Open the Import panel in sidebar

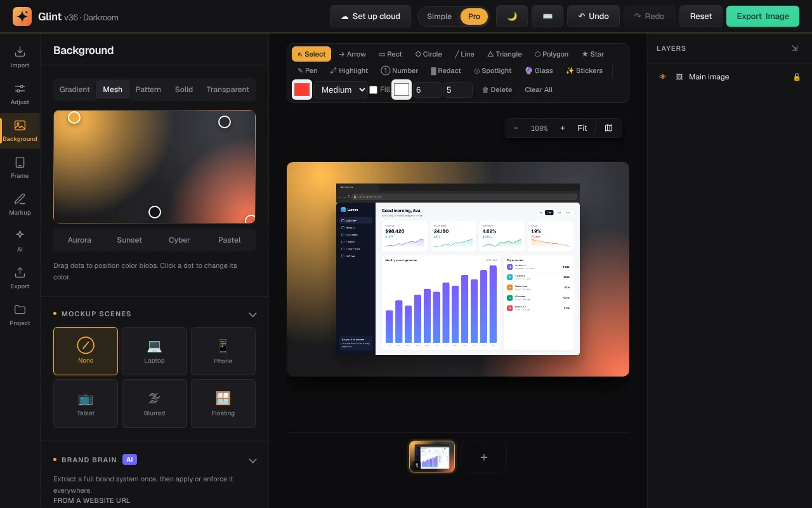point(20,57)
